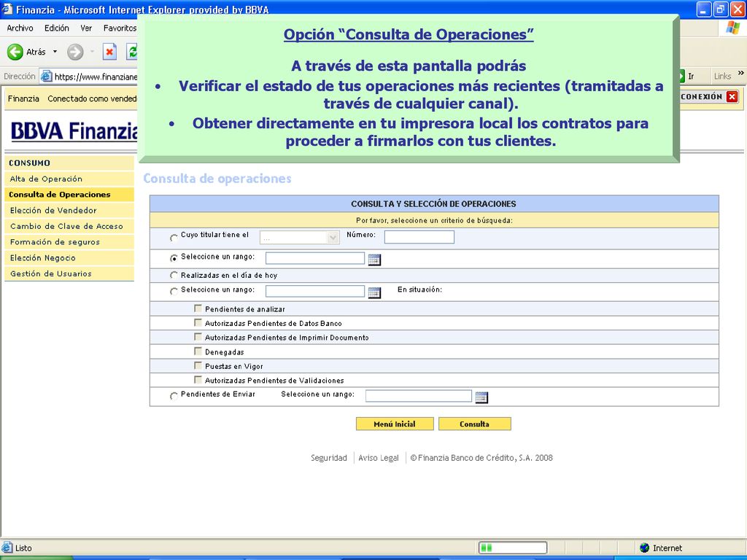747x560 pixels.
Task: Select the 'Cuyo titular tiene el' radio button
Action: click(174, 237)
